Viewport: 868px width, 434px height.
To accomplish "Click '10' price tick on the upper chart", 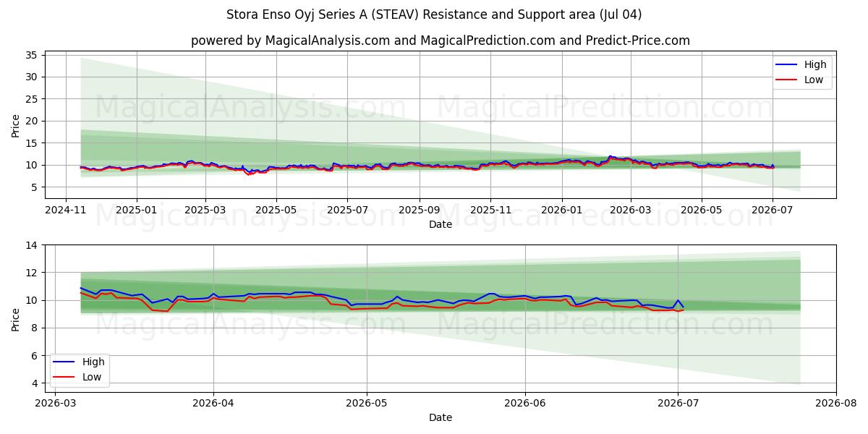I will (31, 165).
